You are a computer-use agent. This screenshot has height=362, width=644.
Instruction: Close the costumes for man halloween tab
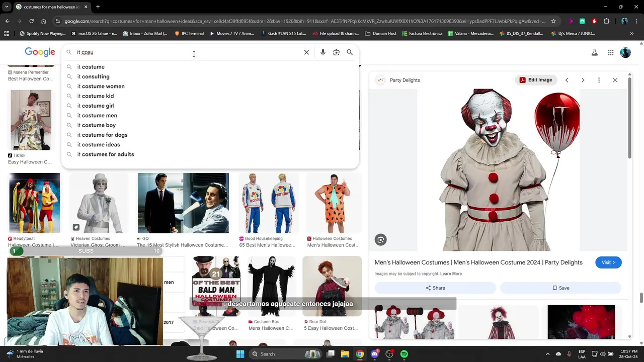(x=86, y=7)
